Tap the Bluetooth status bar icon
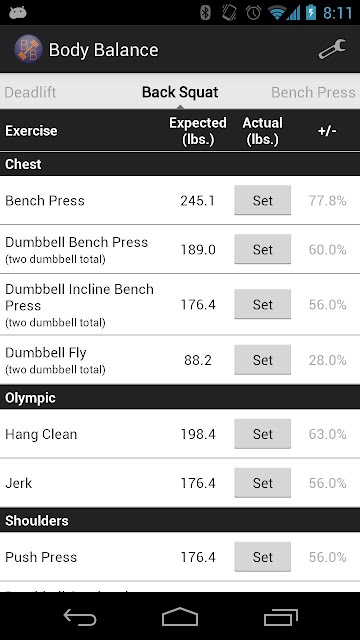Viewport: 360px width, 640px height. (x=205, y=13)
